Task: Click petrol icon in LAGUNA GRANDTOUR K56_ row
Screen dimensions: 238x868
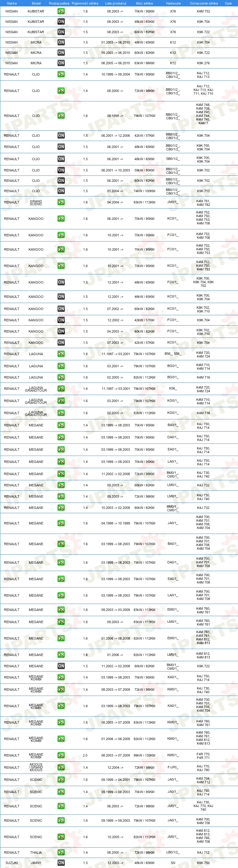Action: pos(61,389)
